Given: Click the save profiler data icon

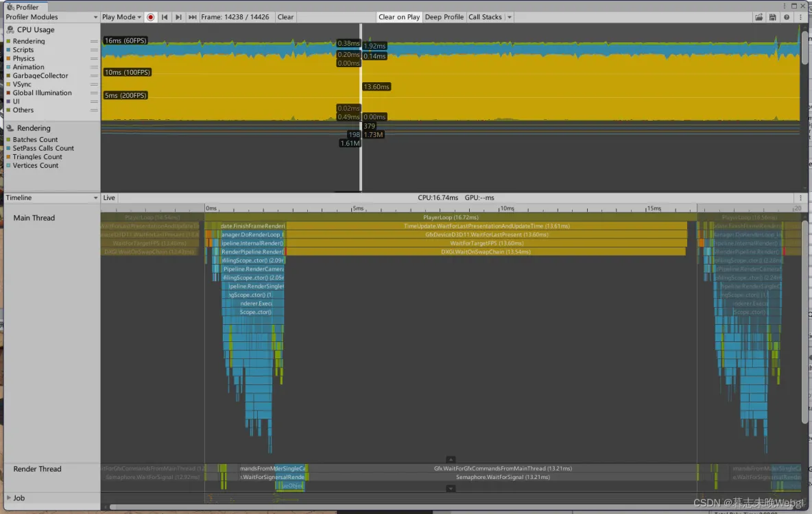Looking at the screenshot, I should pyautogui.click(x=773, y=17).
